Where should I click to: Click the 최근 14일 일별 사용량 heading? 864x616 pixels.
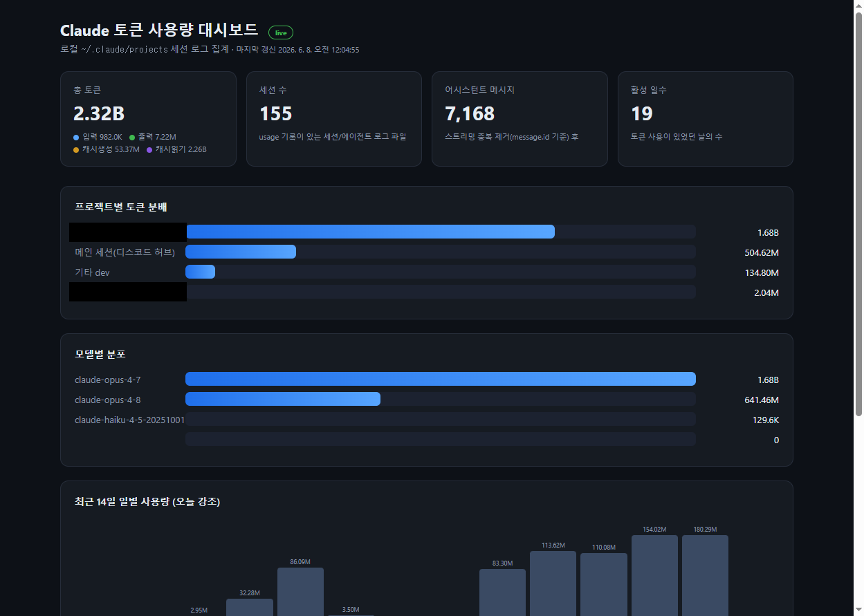tap(147, 501)
